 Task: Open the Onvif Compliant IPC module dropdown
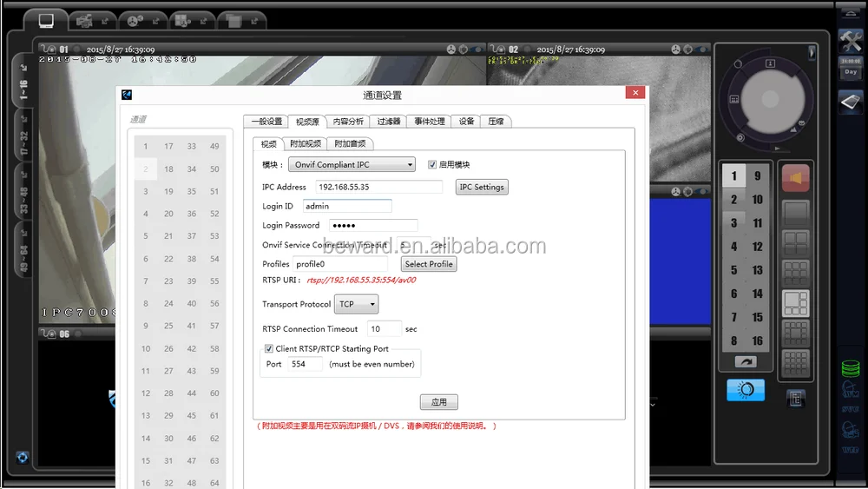[352, 164]
